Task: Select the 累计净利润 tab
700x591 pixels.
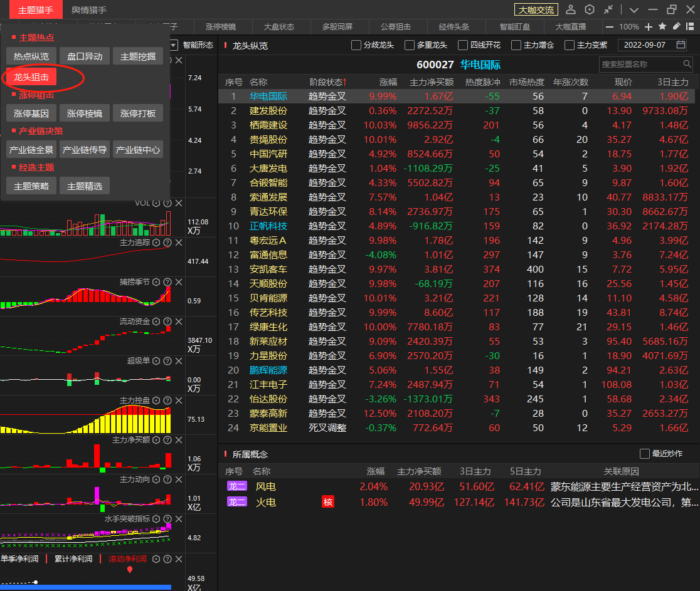Action: coord(73,559)
